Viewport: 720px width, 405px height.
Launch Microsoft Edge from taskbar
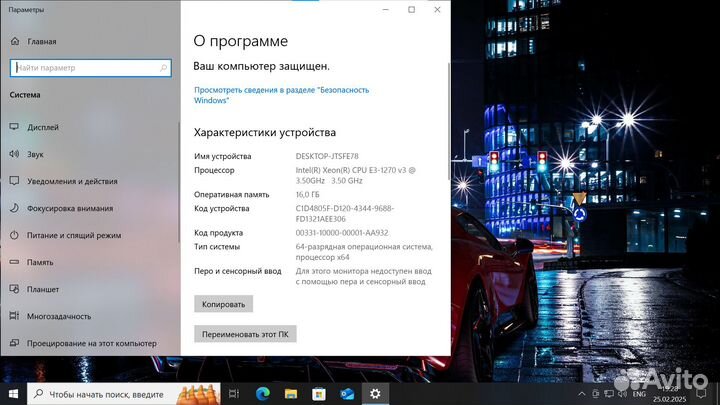tap(262, 394)
